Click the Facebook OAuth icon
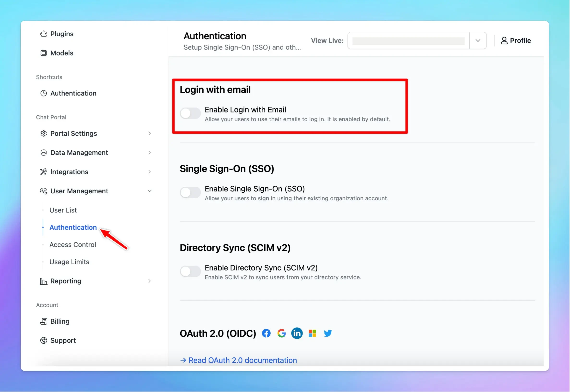 pos(266,333)
